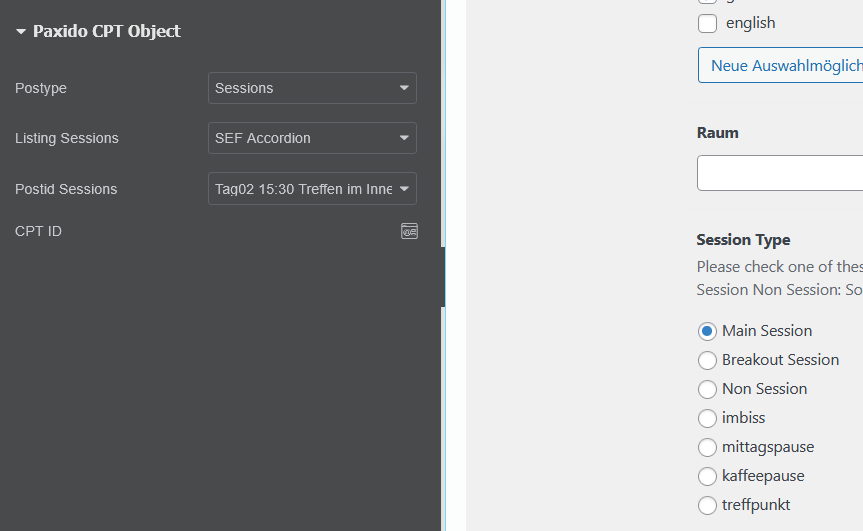Choose the kaffeepause radio button
The height and width of the screenshot is (531, 863).
coord(707,476)
